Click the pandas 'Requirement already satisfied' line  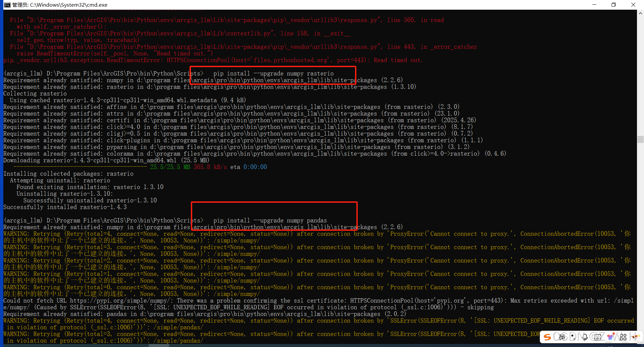coord(205,314)
